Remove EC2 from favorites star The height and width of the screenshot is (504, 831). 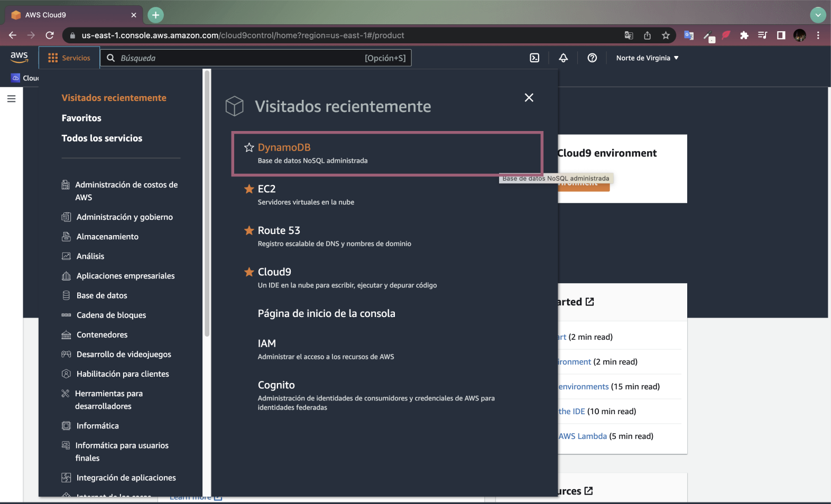pos(249,189)
